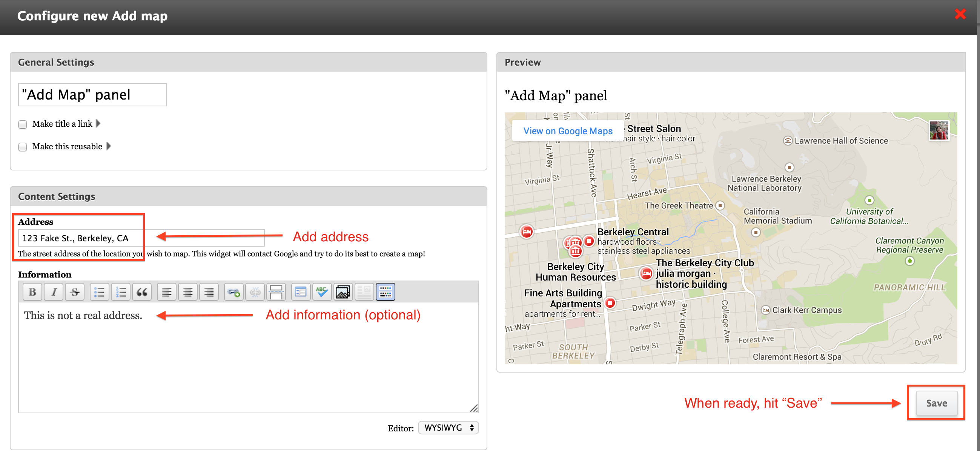980x451 pixels.
Task: Expand the Make this reusable disclosure arrow
Action: coord(108,146)
